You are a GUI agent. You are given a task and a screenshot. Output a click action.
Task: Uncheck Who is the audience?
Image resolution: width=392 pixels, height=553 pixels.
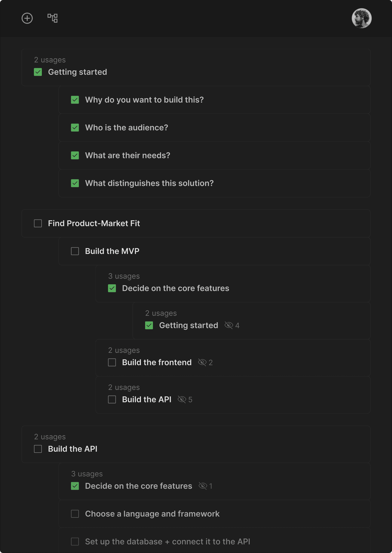click(x=75, y=128)
